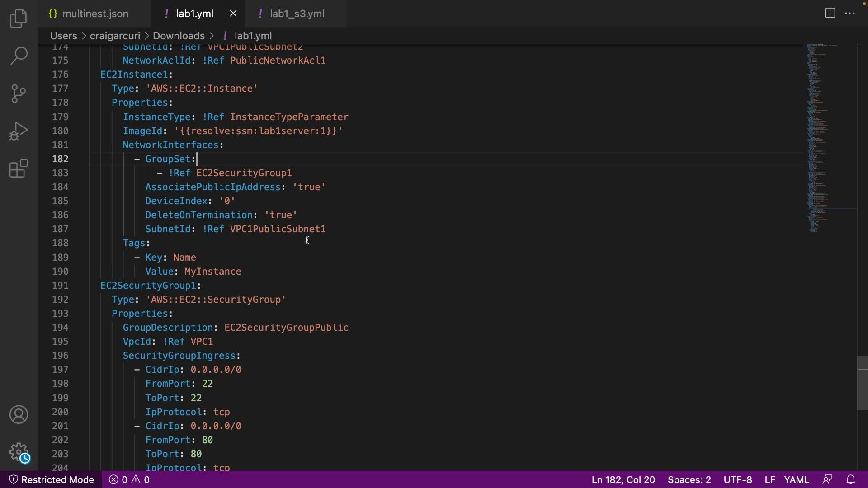This screenshot has width=868, height=488.
Task: Open the Search view icon
Action: tap(19, 56)
